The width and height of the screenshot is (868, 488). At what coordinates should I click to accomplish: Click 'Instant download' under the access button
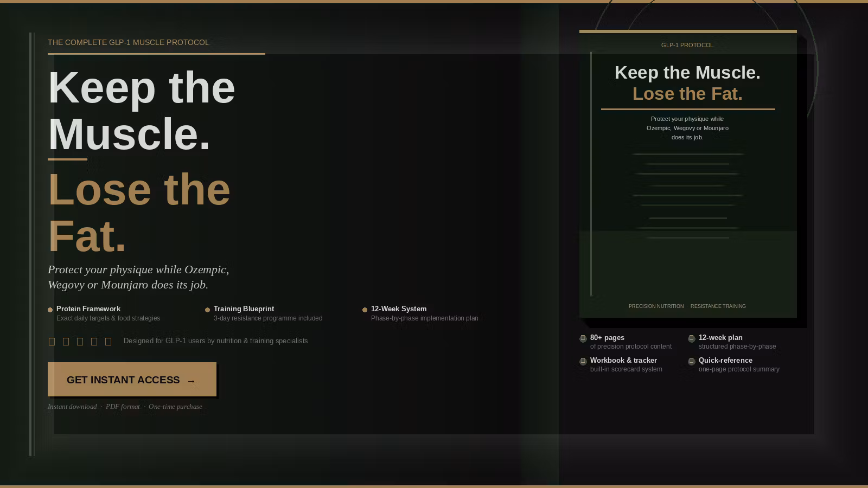(x=72, y=407)
